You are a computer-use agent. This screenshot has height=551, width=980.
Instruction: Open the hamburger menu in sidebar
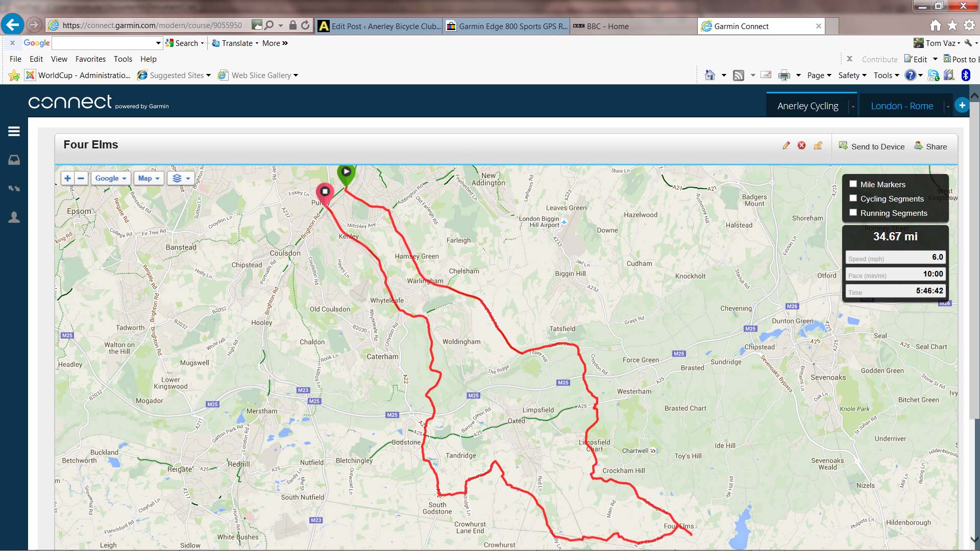pyautogui.click(x=14, y=132)
